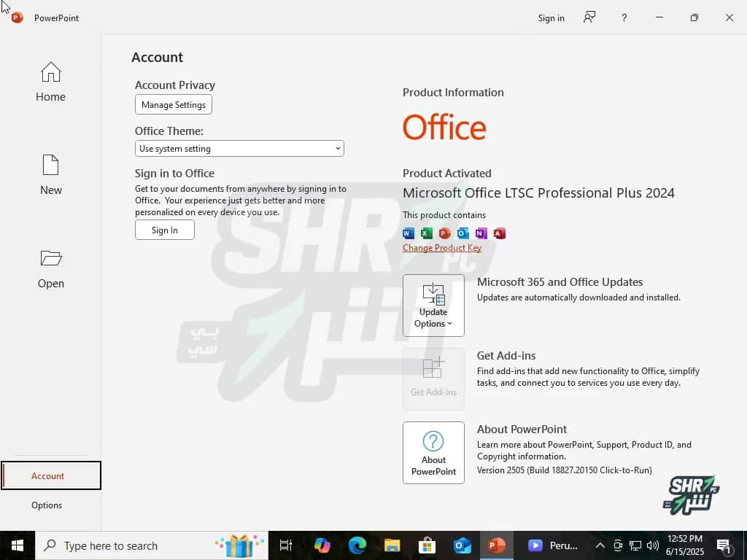Open Microsoft Store from the taskbar

click(427, 545)
